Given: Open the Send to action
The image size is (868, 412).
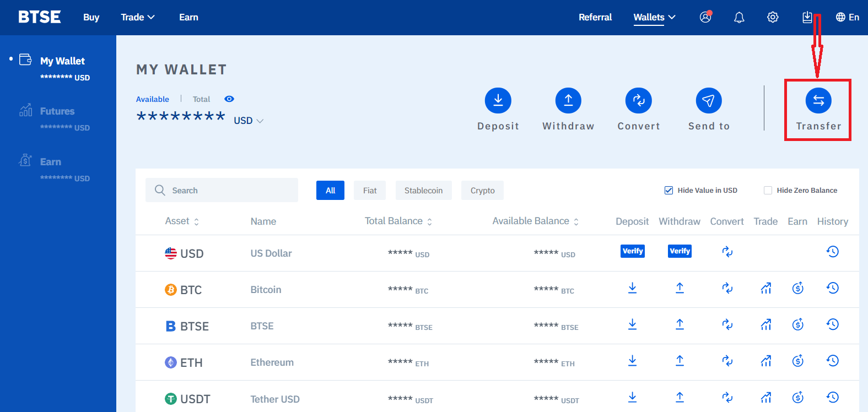Looking at the screenshot, I should 709,101.
